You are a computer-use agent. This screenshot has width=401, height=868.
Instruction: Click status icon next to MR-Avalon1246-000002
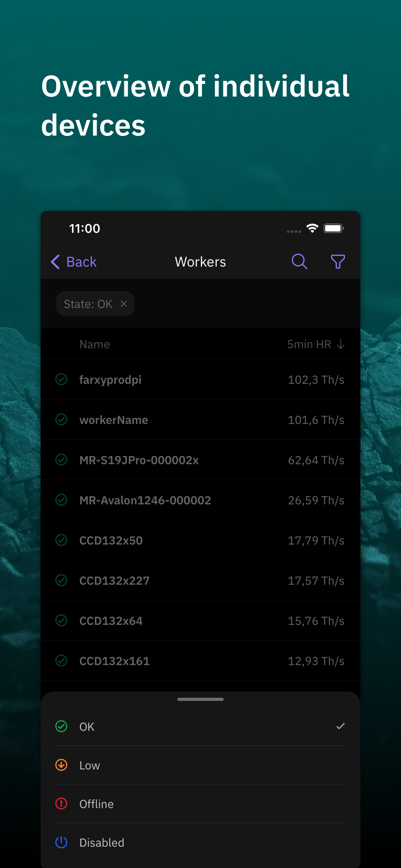[x=61, y=500]
